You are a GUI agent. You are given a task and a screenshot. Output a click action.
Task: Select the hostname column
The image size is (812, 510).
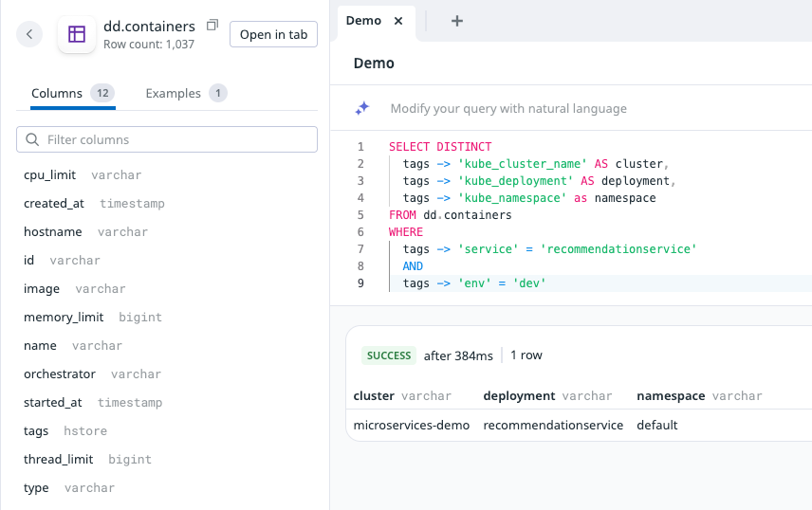53,232
